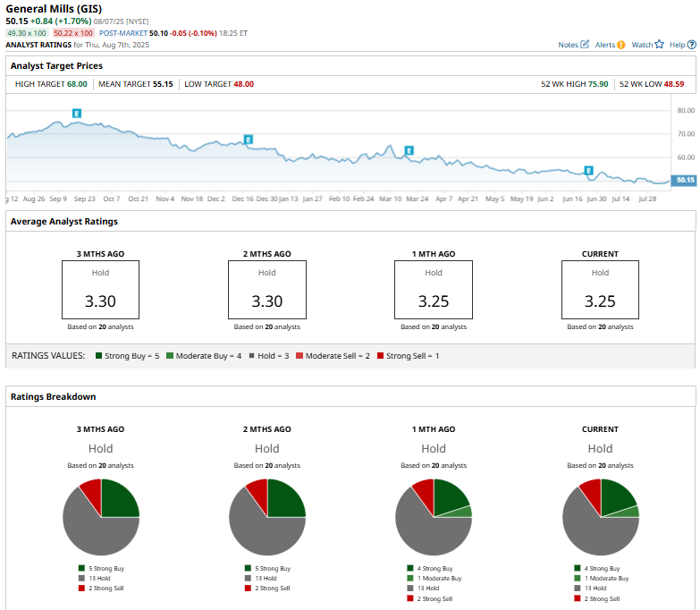Click the bid quote 49.30 x 100
This screenshot has width=700, height=610.
click(27, 33)
